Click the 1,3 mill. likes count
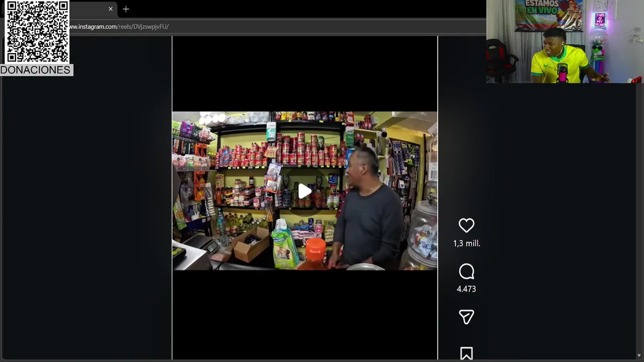This screenshot has height=362, width=644. click(x=466, y=243)
